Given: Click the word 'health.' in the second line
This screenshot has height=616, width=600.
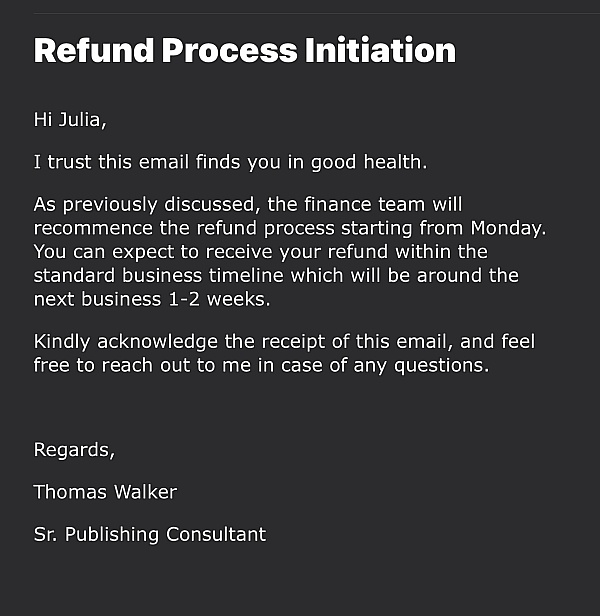Looking at the screenshot, I should (395, 162).
